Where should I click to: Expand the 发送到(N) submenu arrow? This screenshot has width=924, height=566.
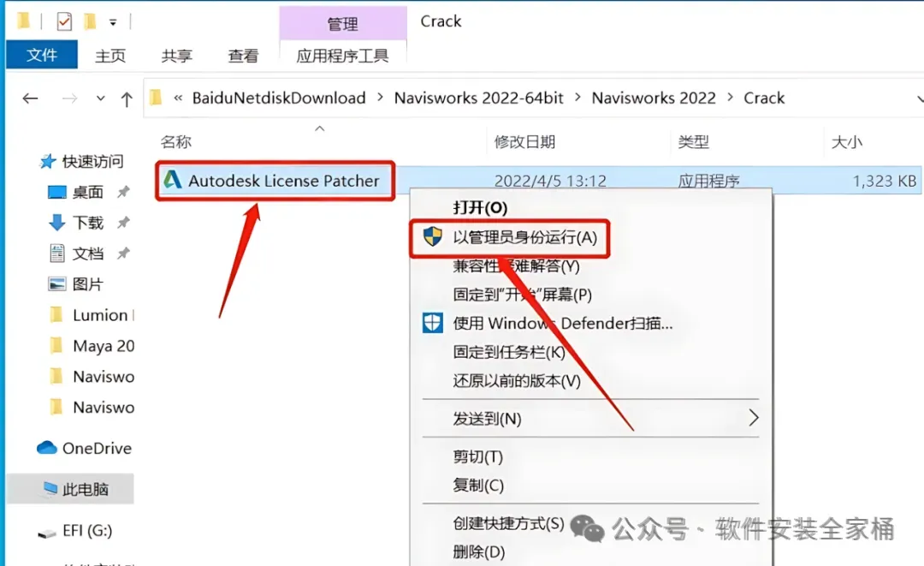coord(753,418)
